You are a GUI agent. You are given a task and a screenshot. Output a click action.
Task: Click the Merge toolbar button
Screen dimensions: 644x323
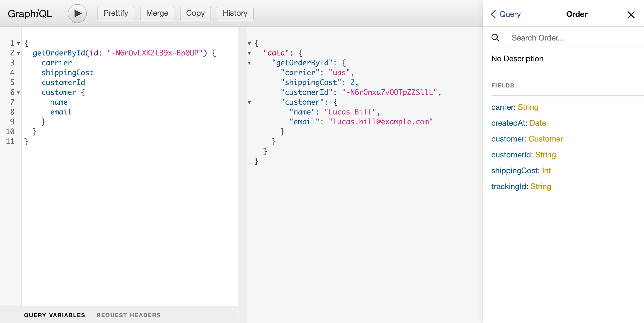(157, 13)
